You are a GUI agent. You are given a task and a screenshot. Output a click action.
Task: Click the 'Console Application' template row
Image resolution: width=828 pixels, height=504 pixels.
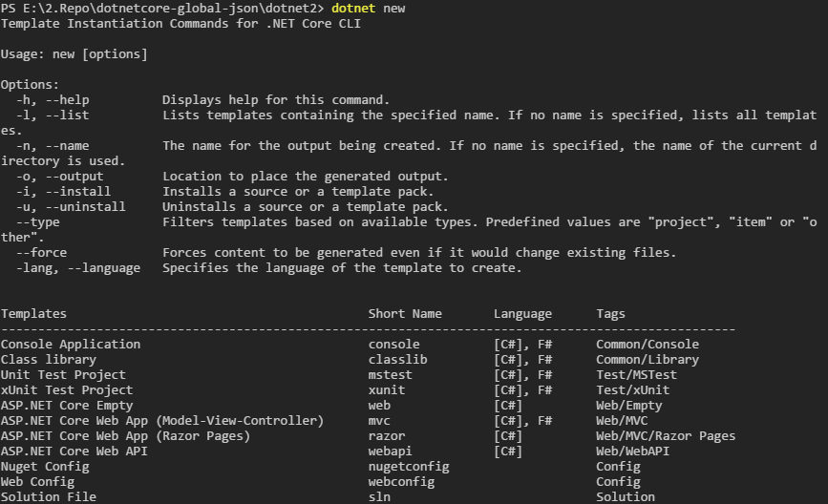click(71, 345)
